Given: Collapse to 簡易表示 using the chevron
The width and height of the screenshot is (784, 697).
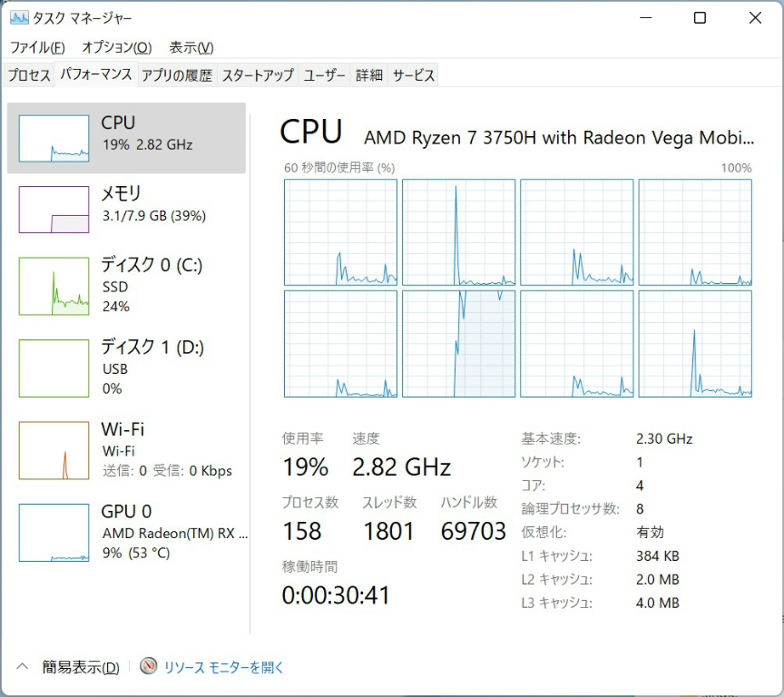Looking at the screenshot, I should click(x=23, y=667).
